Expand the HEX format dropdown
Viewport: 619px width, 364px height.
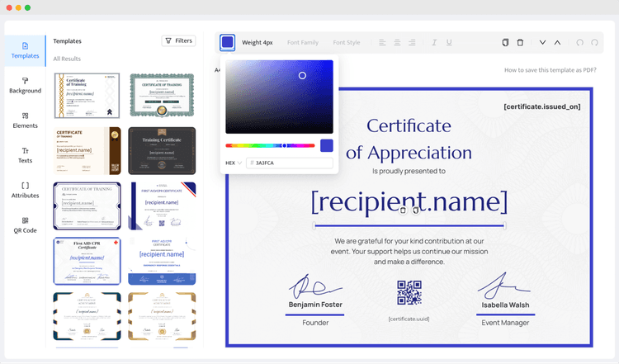[234, 163]
